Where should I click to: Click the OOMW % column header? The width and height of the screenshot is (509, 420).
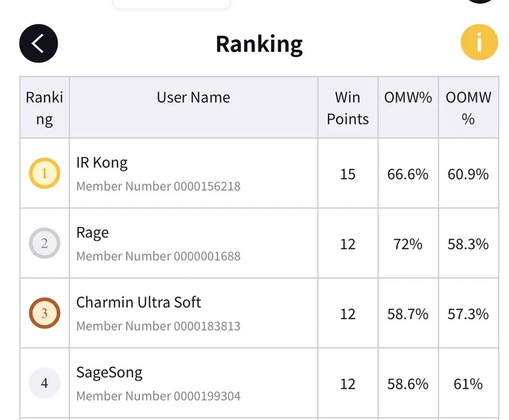click(x=469, y=108)
